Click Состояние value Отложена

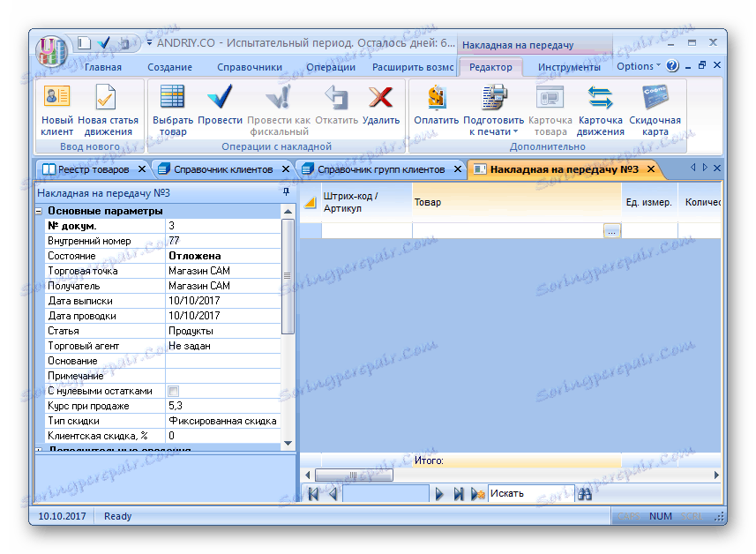(223, 256)
